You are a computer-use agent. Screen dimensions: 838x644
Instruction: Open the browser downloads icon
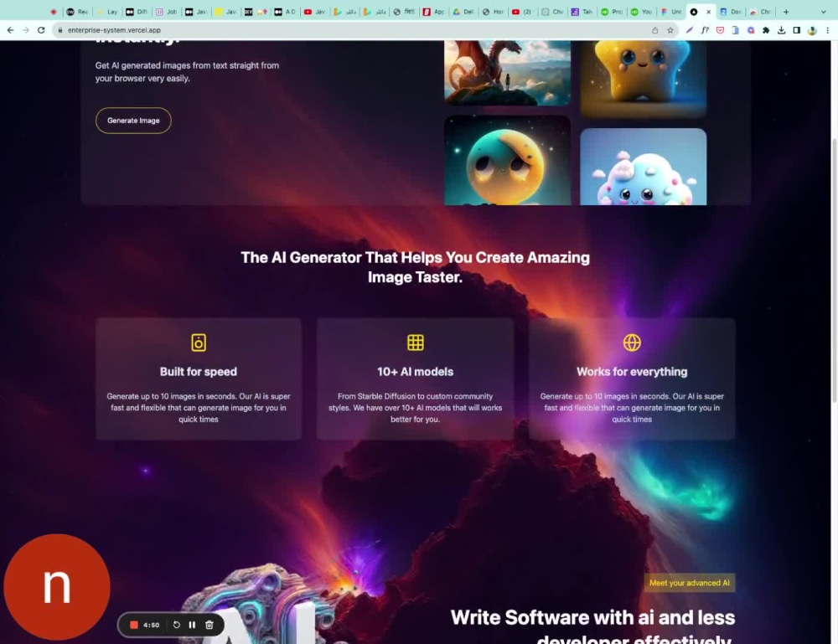pyautogui.click(x=781, y=30)
